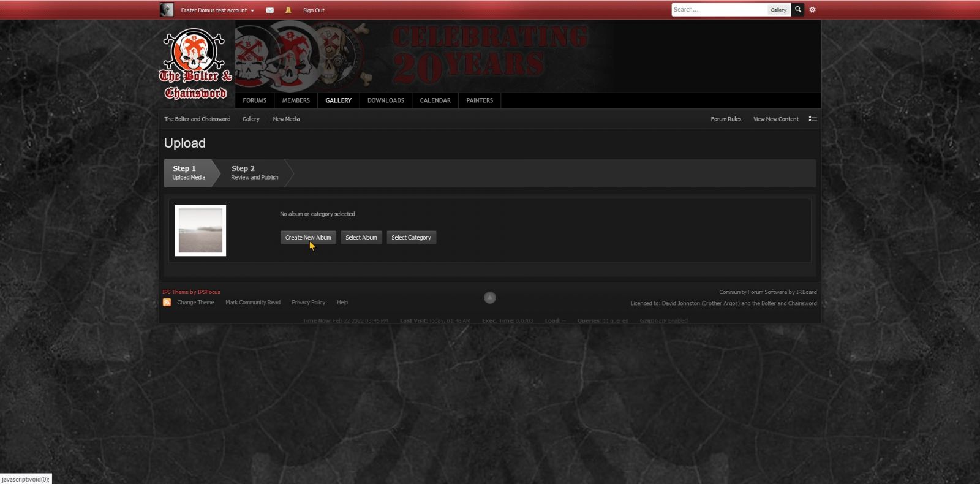Open advanced search gear icon
Image resolution: width=980 pixels, height=484 pixels.
[x=813, y=10]
